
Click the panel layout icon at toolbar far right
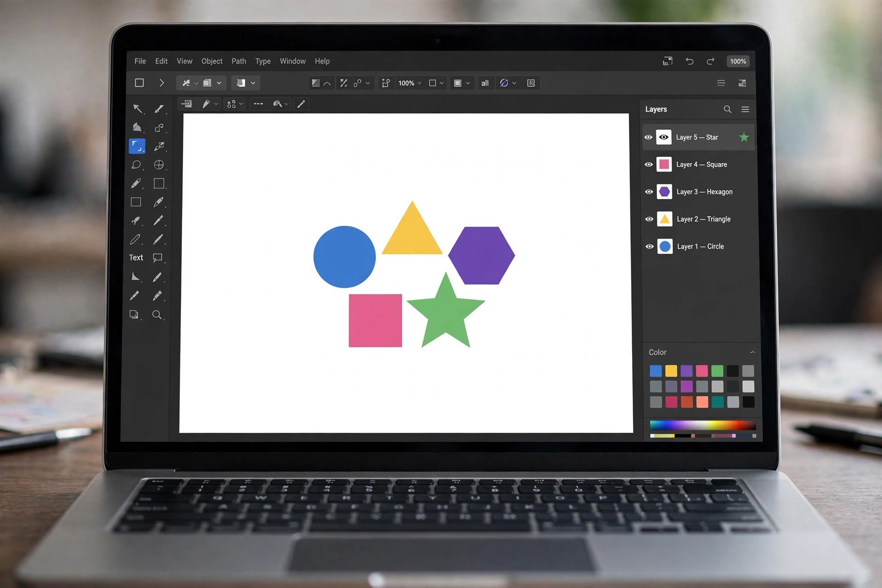tap(742, 83)
